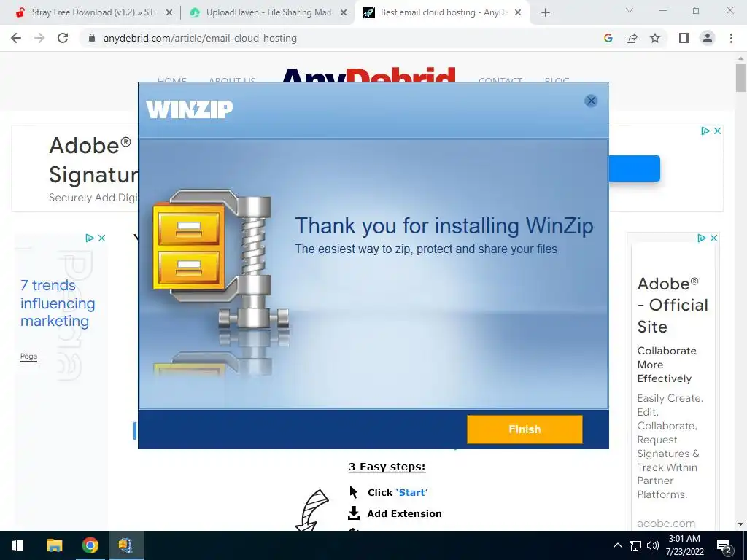
Task: Click the WinZip clamp cabinet graphic
Action: pyautogui.click(x=220, y=260)
